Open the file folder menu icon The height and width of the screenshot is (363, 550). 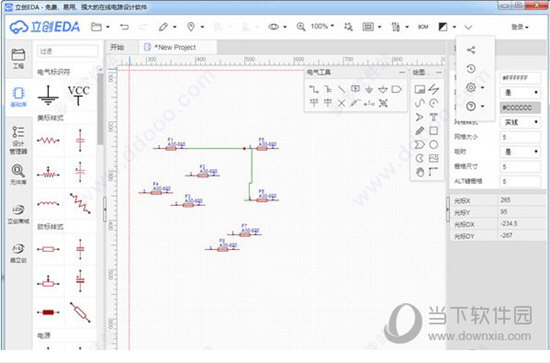(x=96, y=27)
